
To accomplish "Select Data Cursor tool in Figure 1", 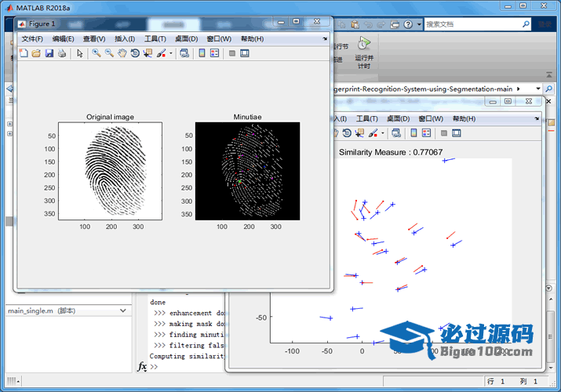I will [x=148, y=53].
